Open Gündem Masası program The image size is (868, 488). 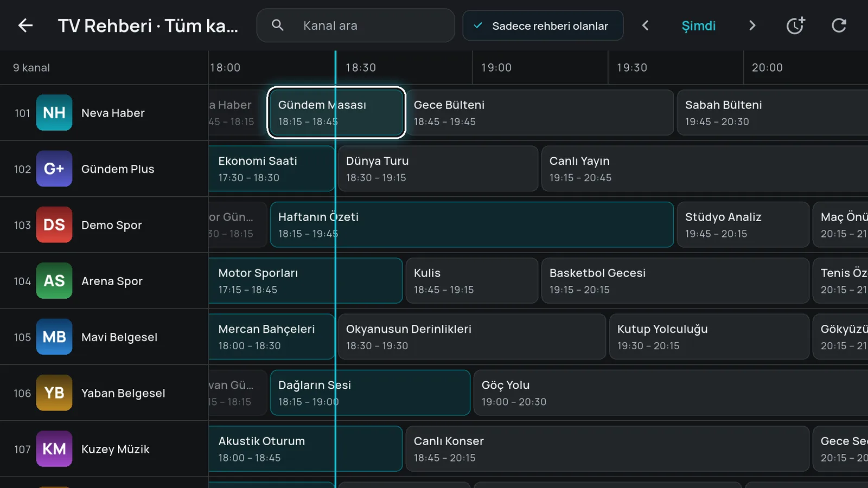pyautogui.click(x=336, y=113)
